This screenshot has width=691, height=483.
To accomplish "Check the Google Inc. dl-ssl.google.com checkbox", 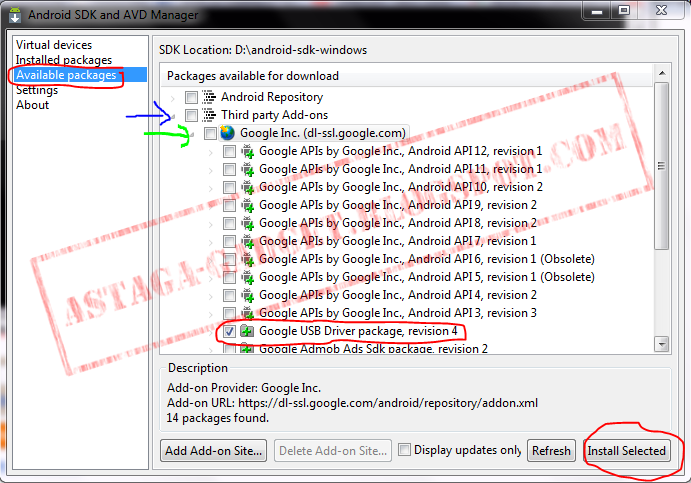I will coord(210,133).
